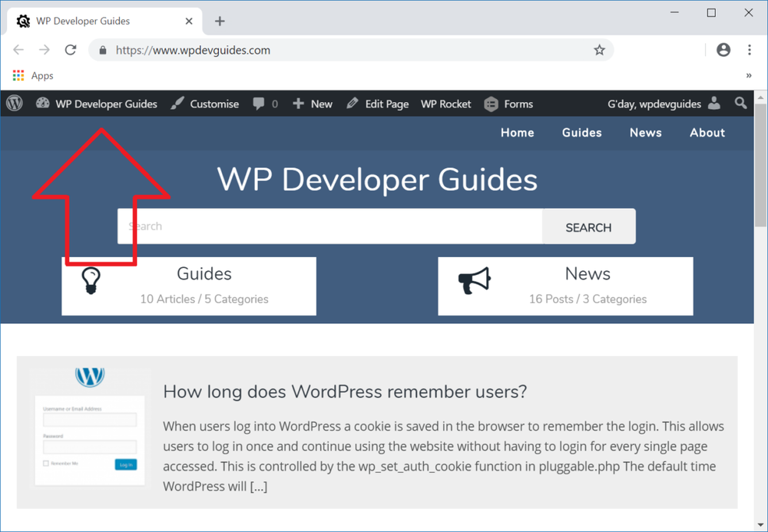Open the Chrome profile avatar icon

click(x=723, y=49)
